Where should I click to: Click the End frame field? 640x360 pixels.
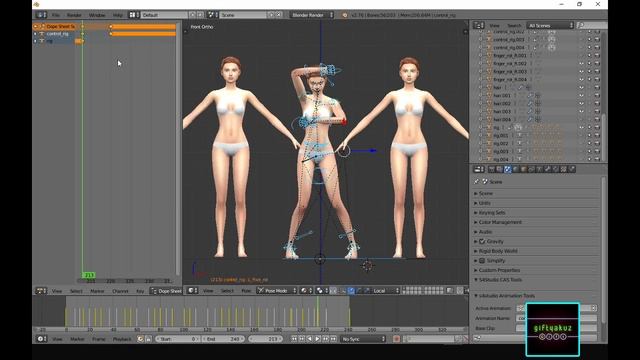coord(223,339)
